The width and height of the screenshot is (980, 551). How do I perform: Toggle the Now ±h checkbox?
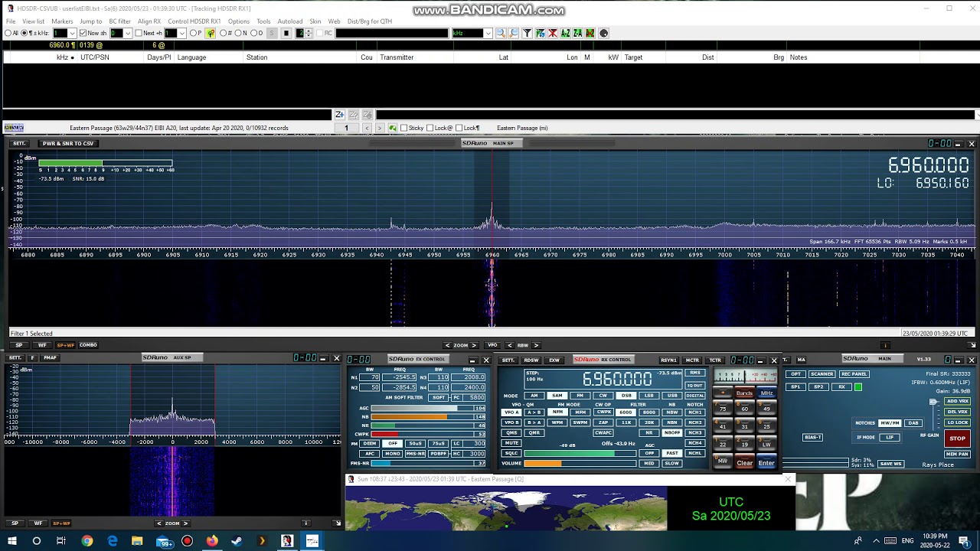tap(83, 33)
